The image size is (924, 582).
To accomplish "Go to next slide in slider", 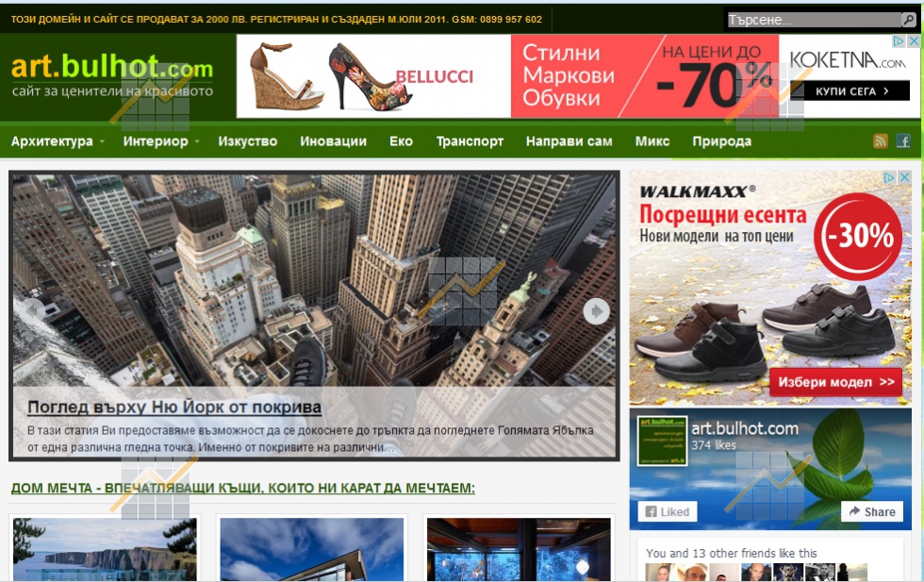I will (596, 310).
